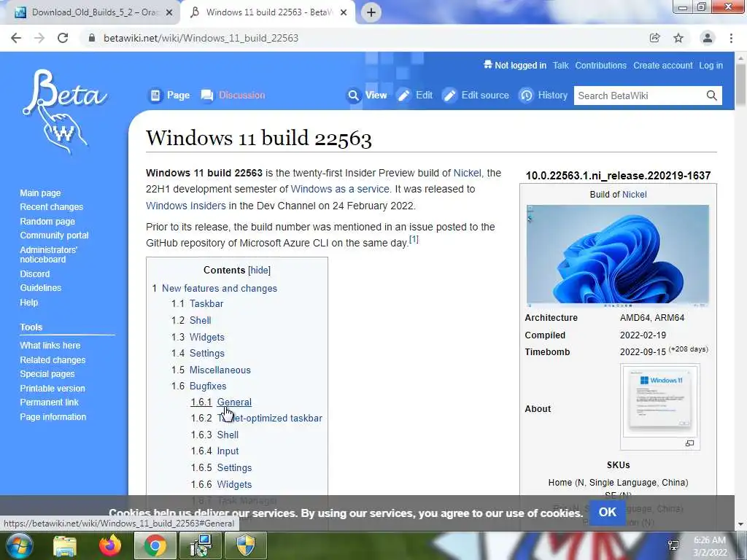Enlarge About thumbnail via magnify icon

689,443
